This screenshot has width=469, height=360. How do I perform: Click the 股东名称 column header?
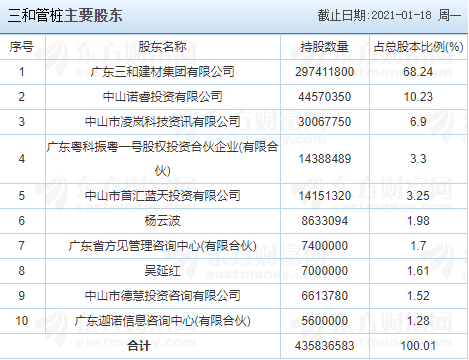[x=163, y=47]
